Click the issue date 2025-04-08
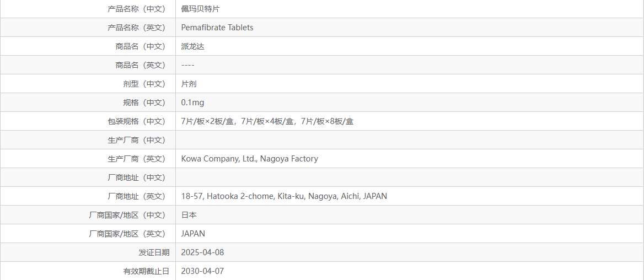 coord(202,252)
